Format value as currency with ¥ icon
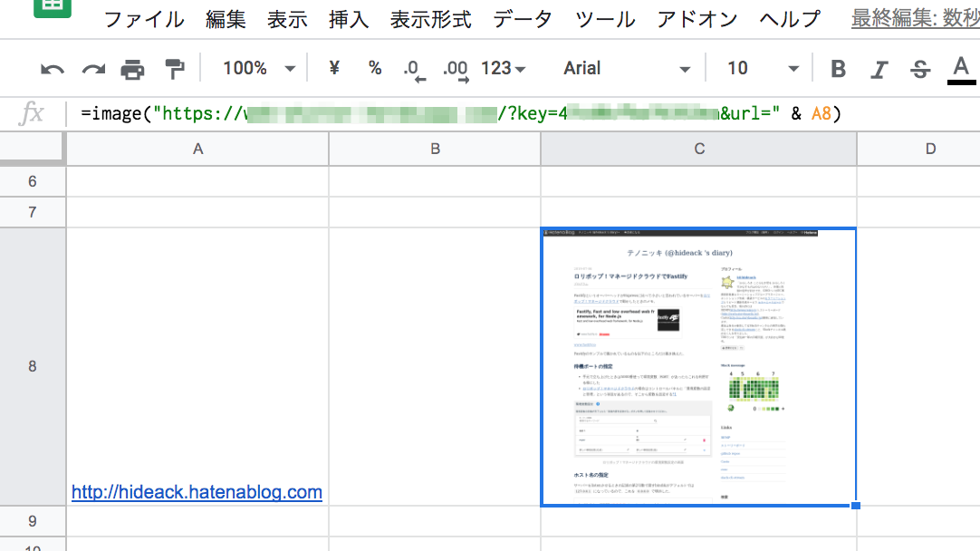This screenshot has width=980, height=551. pyautogui.click(x=332, y=68)
